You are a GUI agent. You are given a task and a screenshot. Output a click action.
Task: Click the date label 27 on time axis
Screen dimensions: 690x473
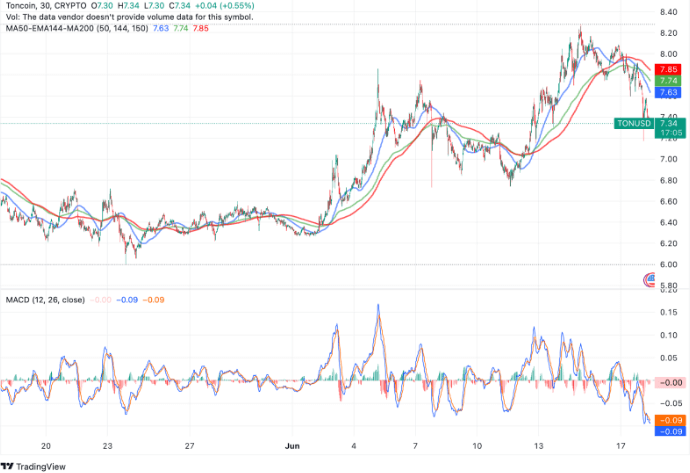pos(189,446)
